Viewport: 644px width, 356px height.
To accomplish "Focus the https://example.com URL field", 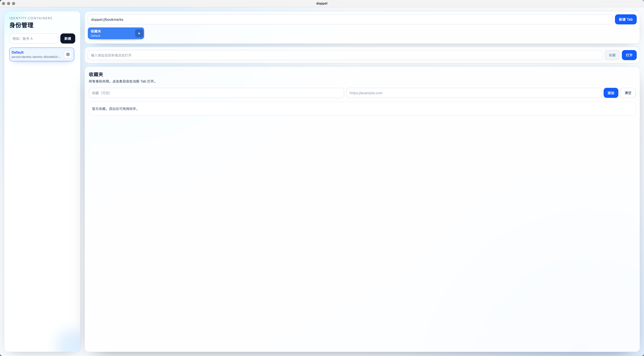I will click(x=473, y=93).
